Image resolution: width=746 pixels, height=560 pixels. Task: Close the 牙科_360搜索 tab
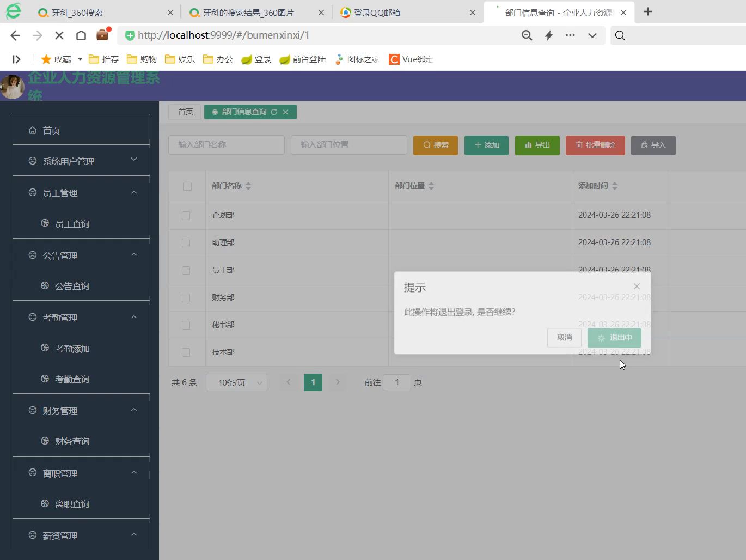pyautogui.click(x=170, y=13)
